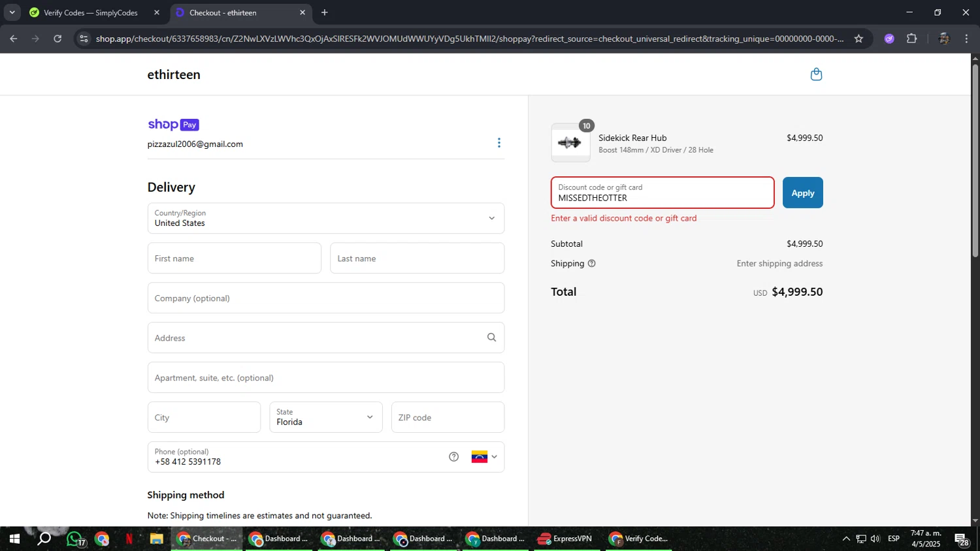
Task: Bookmark this page with the star icon
Action: [x=858, y=39]
